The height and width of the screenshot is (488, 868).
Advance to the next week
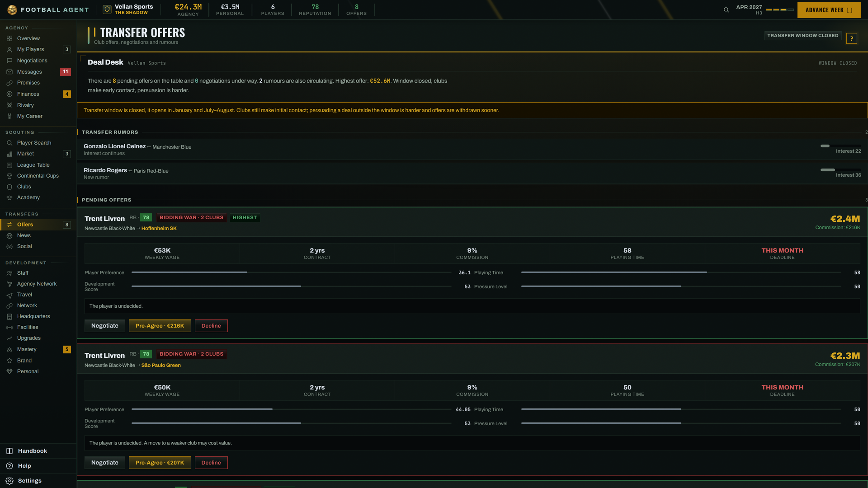tap(829, 10)
